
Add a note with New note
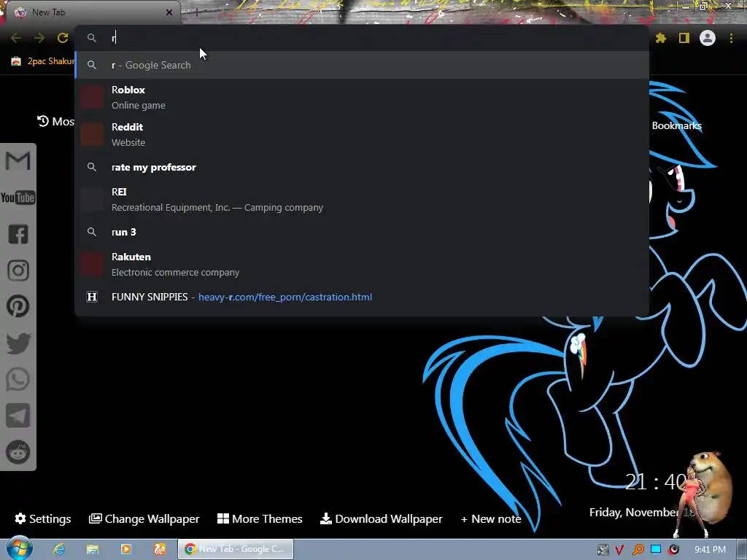tap(491, 518)
